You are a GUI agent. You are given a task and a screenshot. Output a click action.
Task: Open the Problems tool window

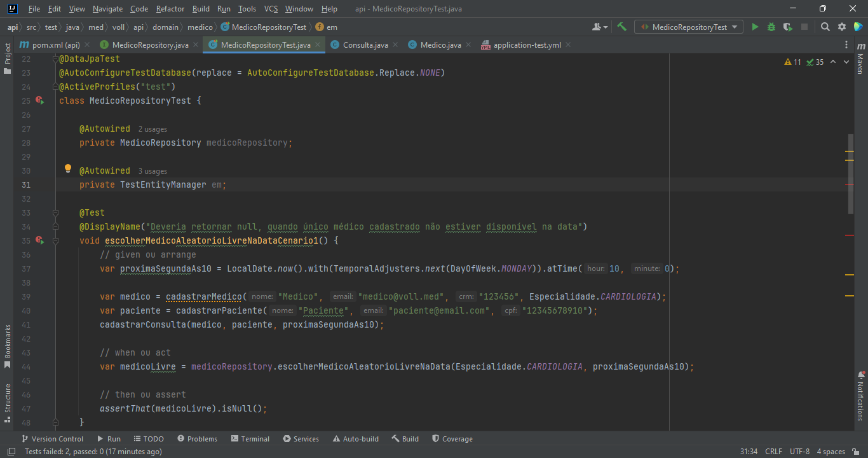(x=197, y=439)
